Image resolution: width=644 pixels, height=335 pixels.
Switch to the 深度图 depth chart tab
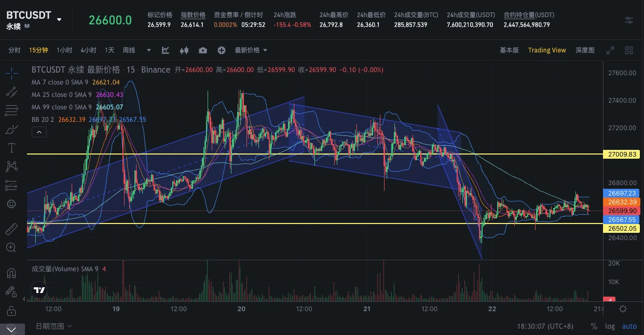point(585,50)
